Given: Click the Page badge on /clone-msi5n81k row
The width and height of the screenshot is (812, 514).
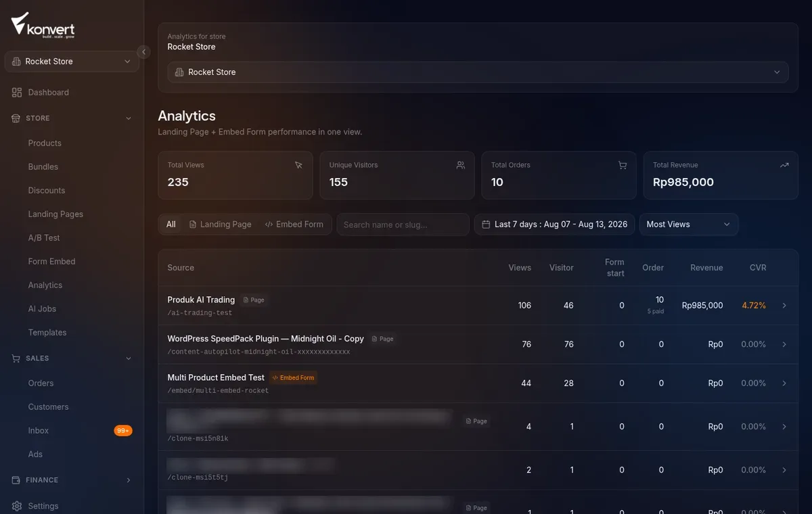Looking at the screenshot, I should (x=476, y=421).
